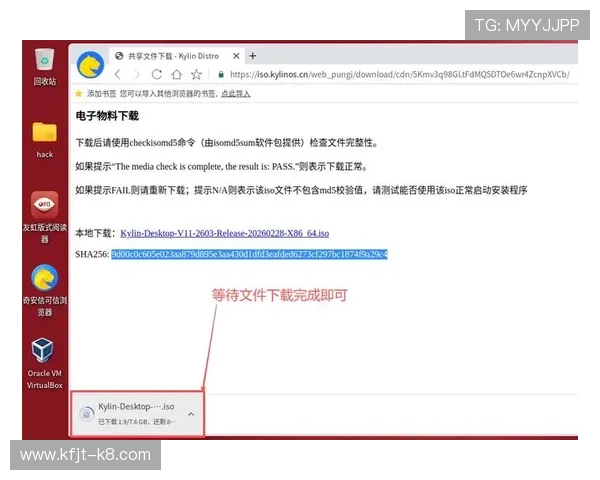Click the 'The media check is complete' line

click(x=222, y=167)
